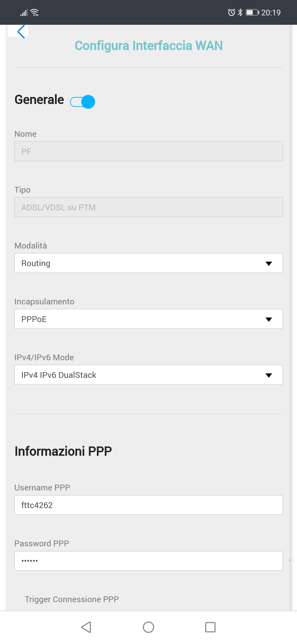The width and height of the screenshot is (297, 644).
Task: Click the disabled Nome field
Action: point(148,151)
